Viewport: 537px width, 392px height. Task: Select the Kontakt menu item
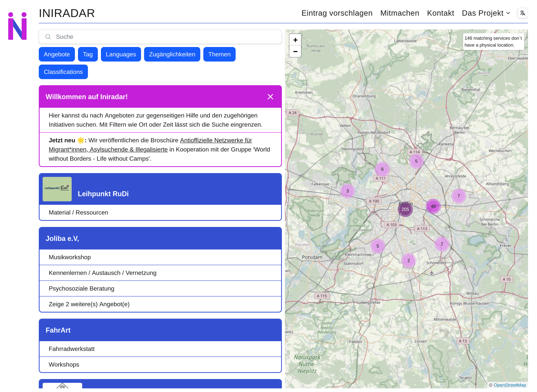click(x=441, y=13)
